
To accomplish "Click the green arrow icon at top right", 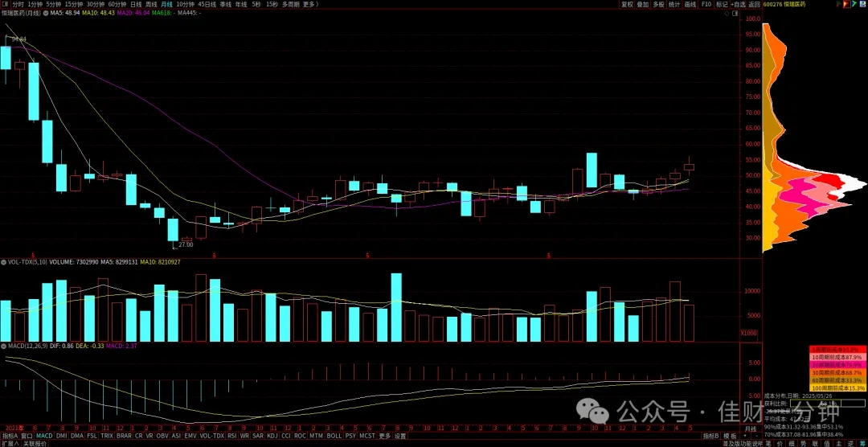I will click(854, 4).
